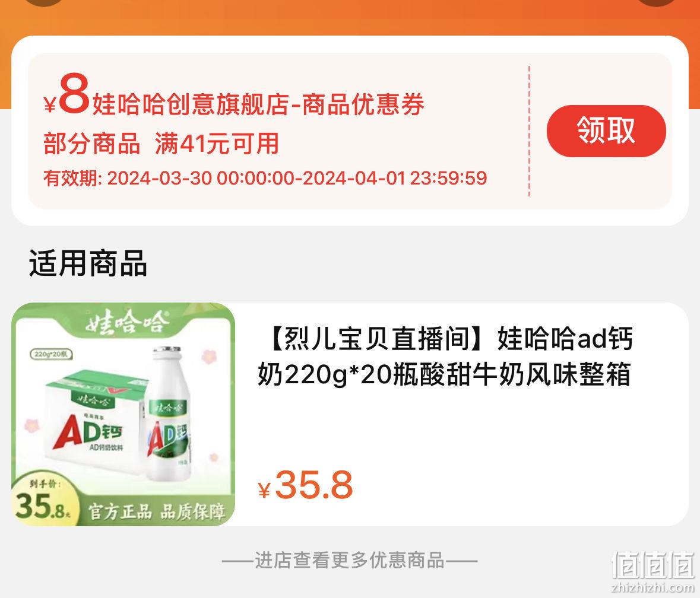The width and height of the screenshot is (700, 598).
Task: Click the 官方正品 品质保障 banner
Action: pos(156,512)
